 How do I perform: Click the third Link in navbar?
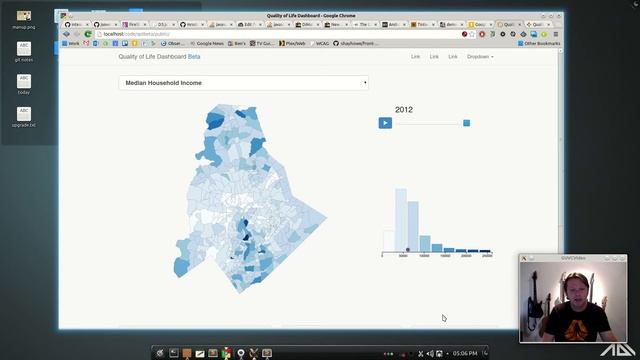click(x=453, y=57)
